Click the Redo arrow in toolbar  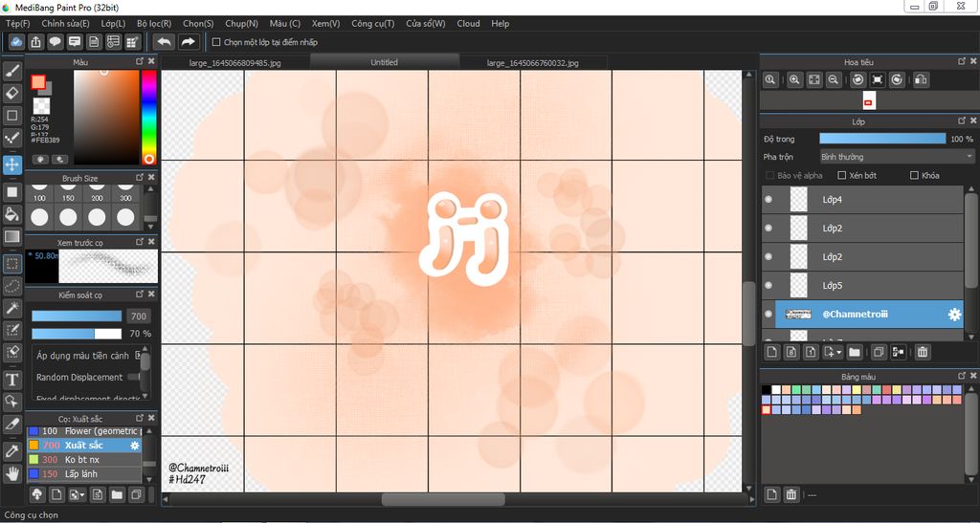click(188, 42)
